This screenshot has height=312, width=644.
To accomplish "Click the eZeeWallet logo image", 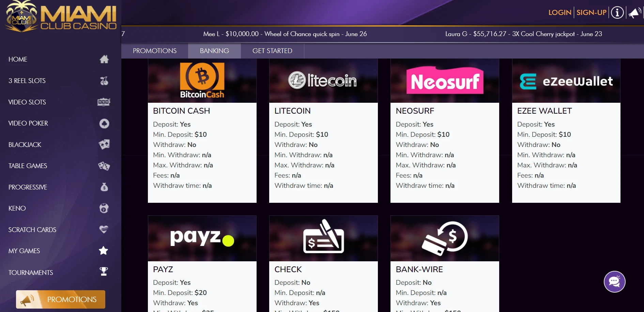I will [x=566, y=81].
